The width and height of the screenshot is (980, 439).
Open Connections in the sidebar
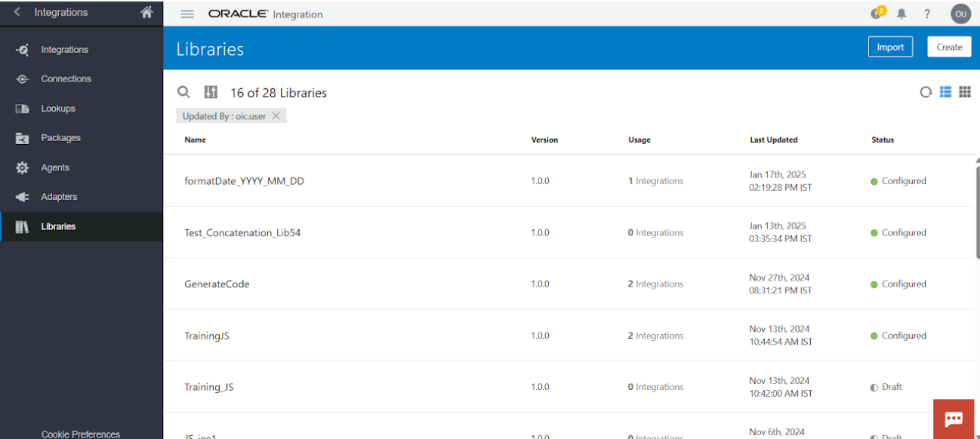[x=66, y=79]
